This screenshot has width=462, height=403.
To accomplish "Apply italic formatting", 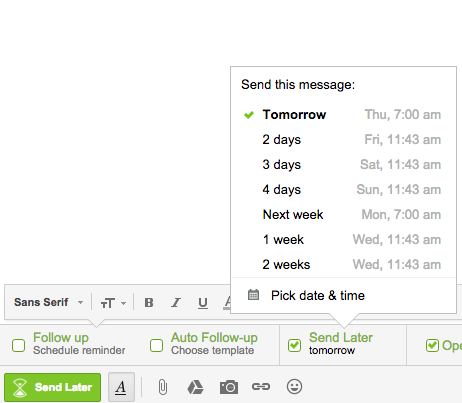I will [176, 303].
